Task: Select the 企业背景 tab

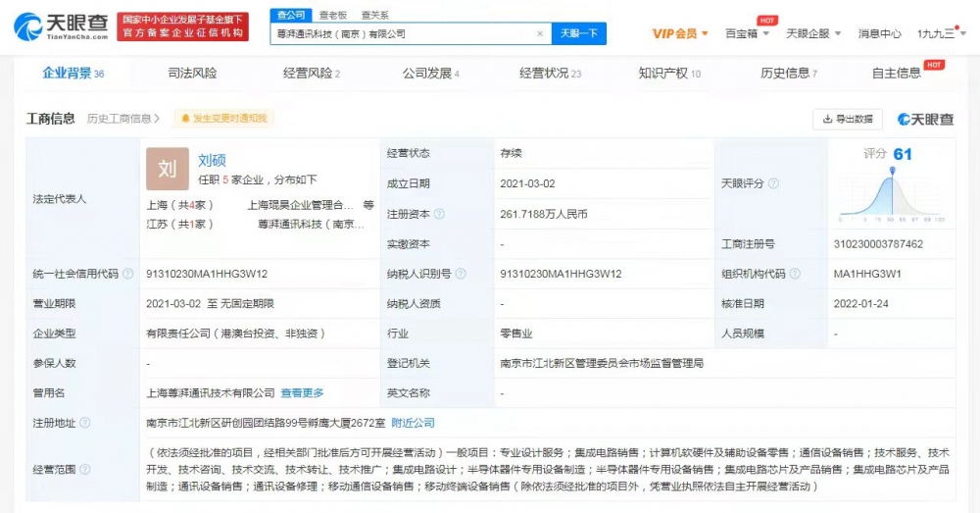Action: tap(73, 74)
